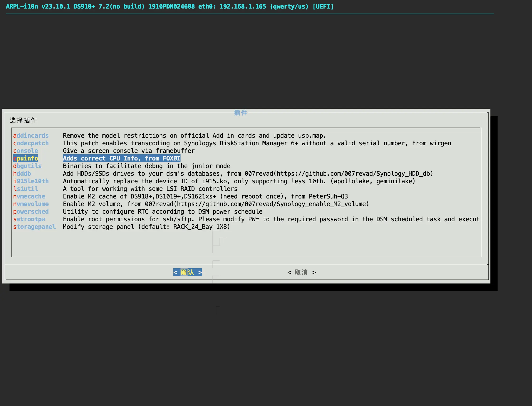Click 'Add HDDs/SSDs drives' description text
The height and width of the screenshot is (406, 532).
(x=248, y=174)
